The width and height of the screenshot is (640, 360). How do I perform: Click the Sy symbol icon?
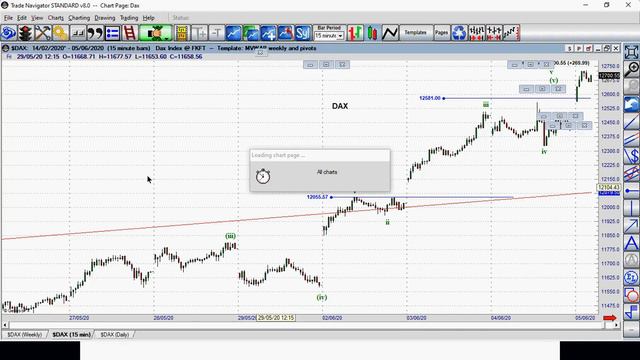tap(303, 33)
